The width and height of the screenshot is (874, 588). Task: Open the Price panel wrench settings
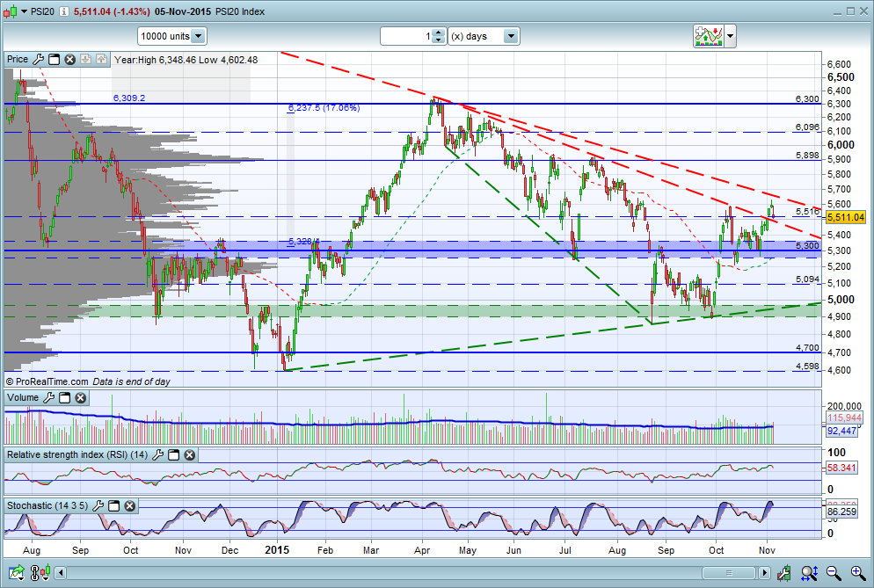pos(39,59)
